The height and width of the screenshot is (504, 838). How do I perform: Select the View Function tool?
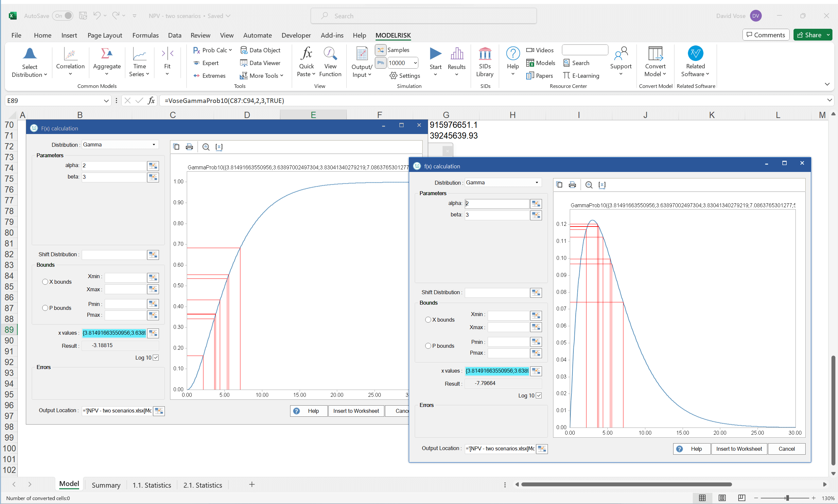330,62
